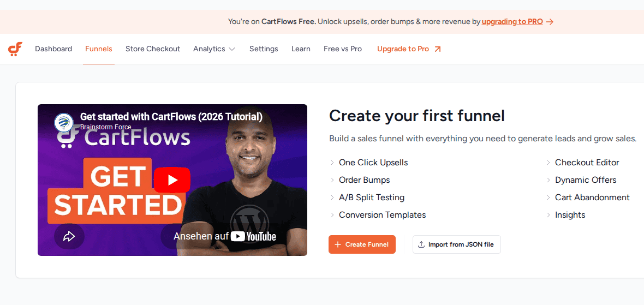Open Ansehen auf YouTube link
Screen dimensions: 644x305
(225, 236)
